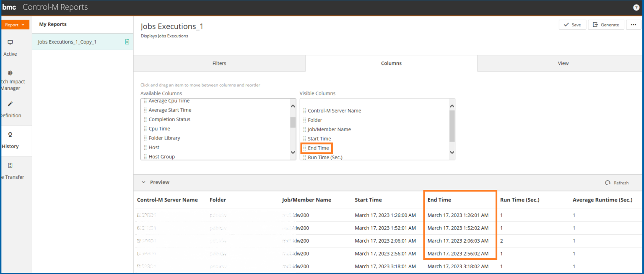Open the Definition pencil icon
The image size is (644, 274).
click(10, 104)
